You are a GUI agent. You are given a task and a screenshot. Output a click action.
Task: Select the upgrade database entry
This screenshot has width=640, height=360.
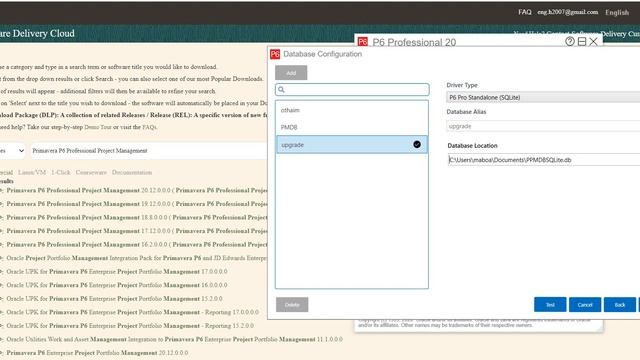(x=352, y=144)
